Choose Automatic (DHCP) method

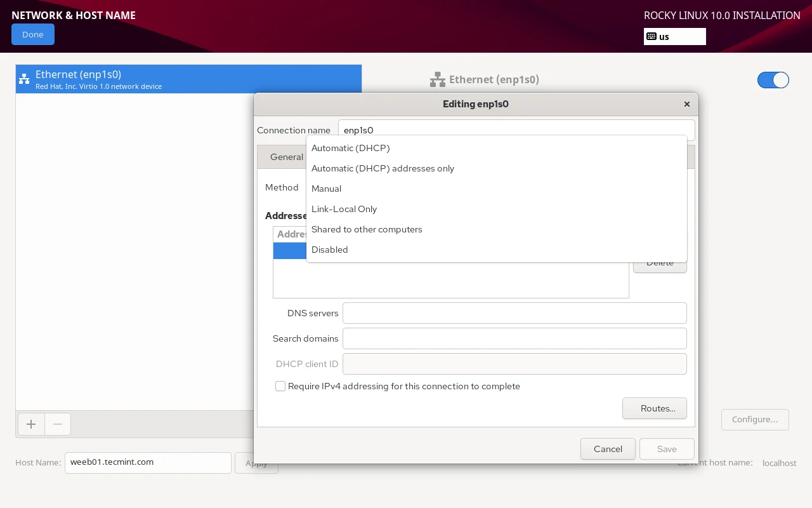click(496, 148)
